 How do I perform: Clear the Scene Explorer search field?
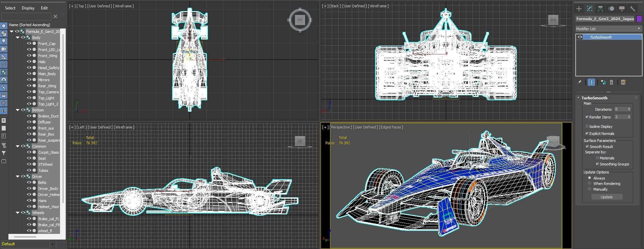55,16
